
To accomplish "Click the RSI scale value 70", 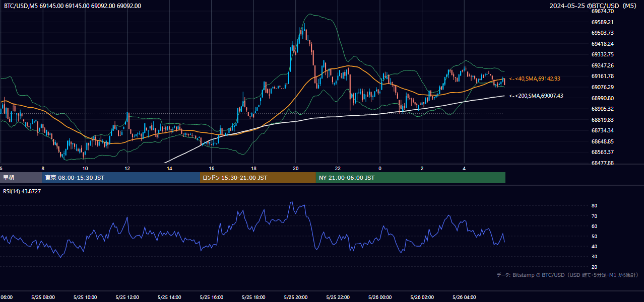I will point(594,216).
